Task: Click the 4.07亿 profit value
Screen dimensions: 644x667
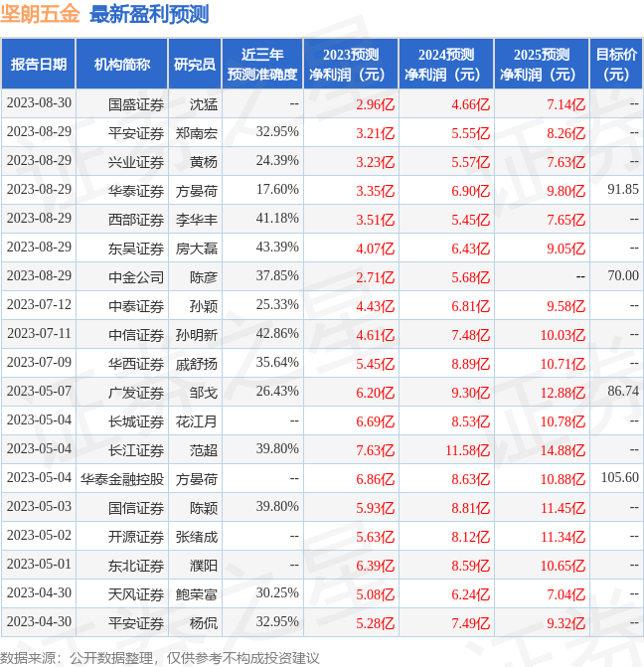Action: point(376,249)
